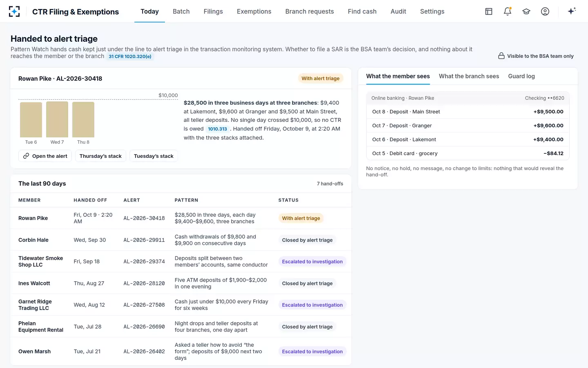
Task: Open the notifications bell
Action: pyautogui.click(x=508, y=11)
